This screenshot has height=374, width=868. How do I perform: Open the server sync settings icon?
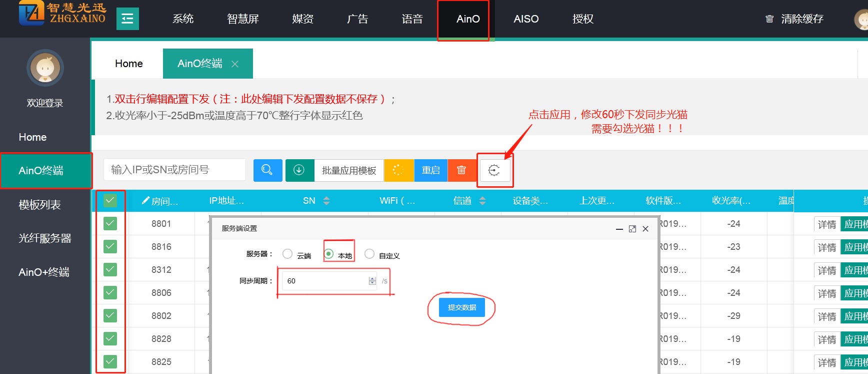[x=494, y=171]
